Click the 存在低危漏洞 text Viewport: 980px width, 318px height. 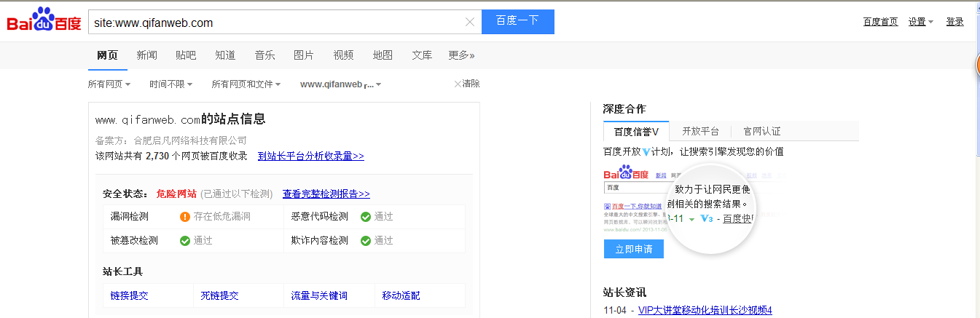[x=222, y=216]
